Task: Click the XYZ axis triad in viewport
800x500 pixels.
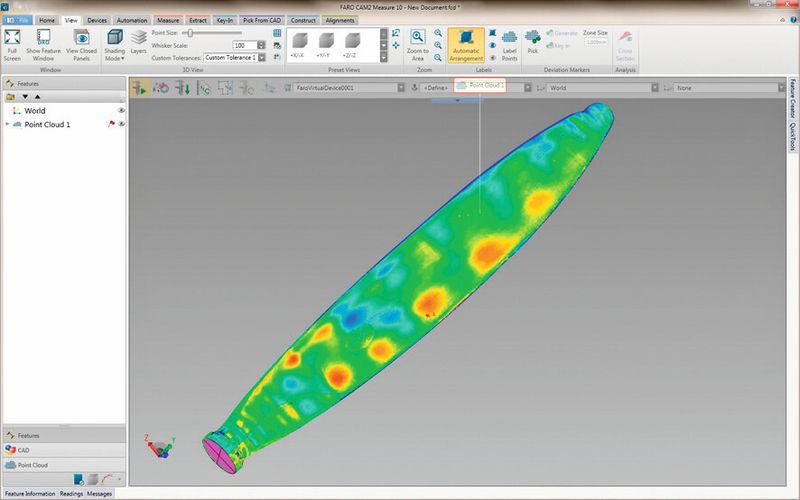Action: point(160,446)
